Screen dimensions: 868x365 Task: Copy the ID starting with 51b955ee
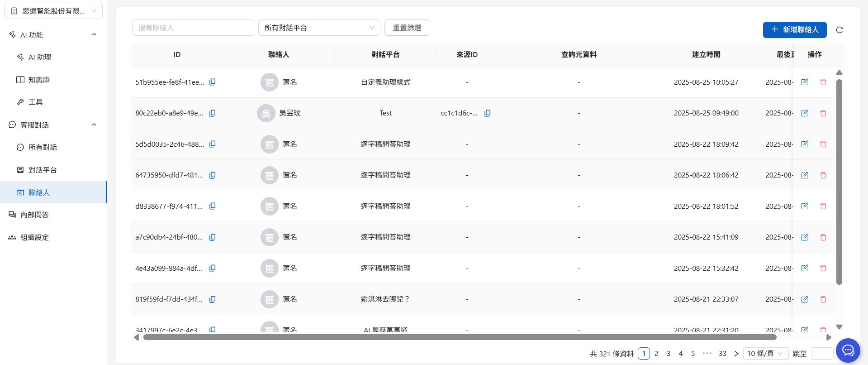212,82
